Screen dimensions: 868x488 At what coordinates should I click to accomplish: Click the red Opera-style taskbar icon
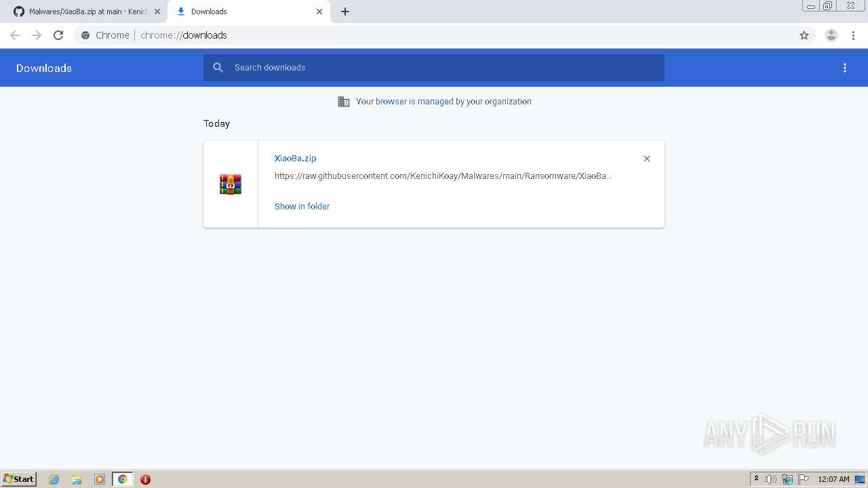pyautogui.click(x=145, y=479)
